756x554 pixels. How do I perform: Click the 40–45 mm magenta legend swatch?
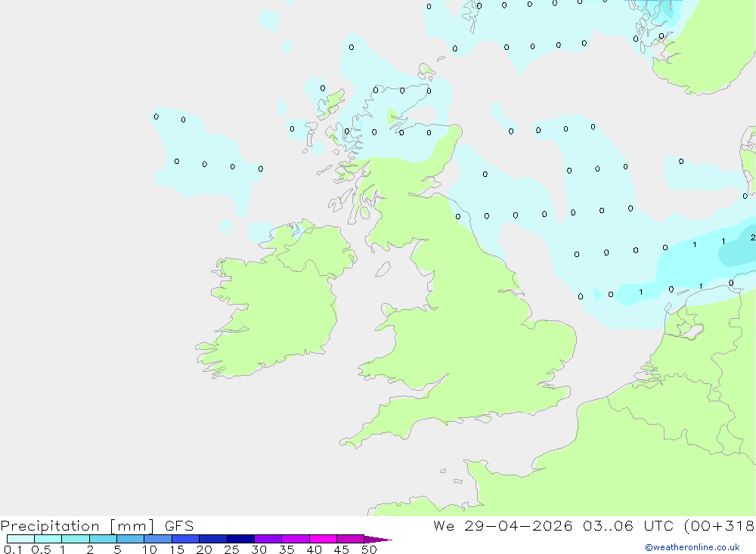tap(323, 539)
